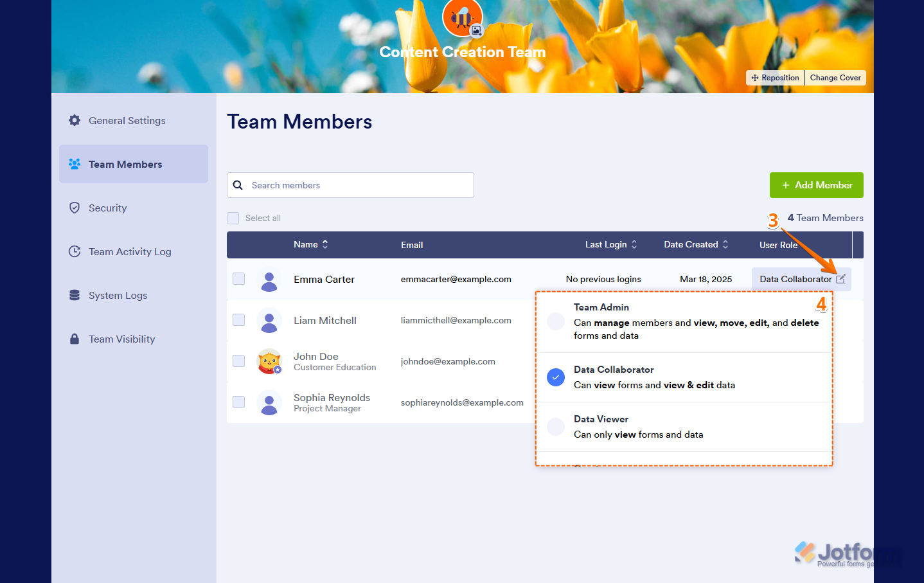Click the System Logs database icon
Viewport: 924px width, 583px height.
[x=75, y=295]
